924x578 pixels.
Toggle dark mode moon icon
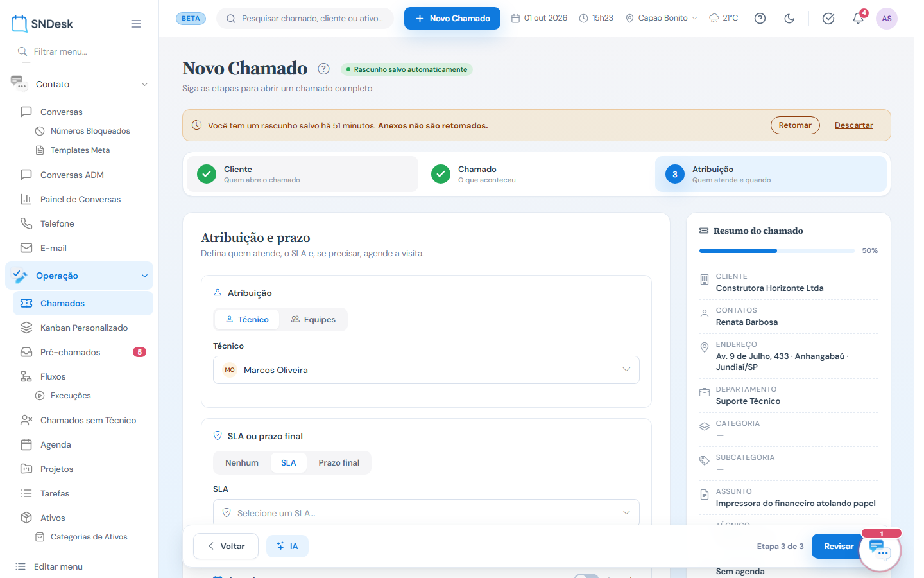(x=789, y=18)
